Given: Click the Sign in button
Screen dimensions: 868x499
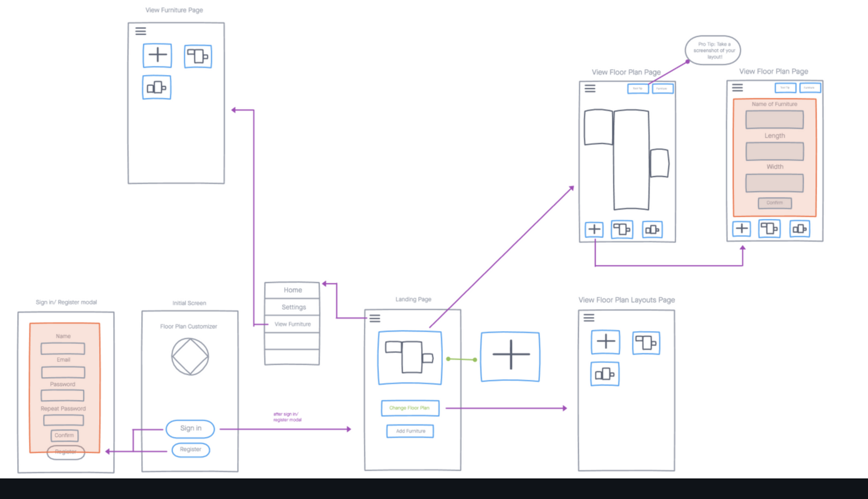Looking at the screenshot, I should [190, 428].
